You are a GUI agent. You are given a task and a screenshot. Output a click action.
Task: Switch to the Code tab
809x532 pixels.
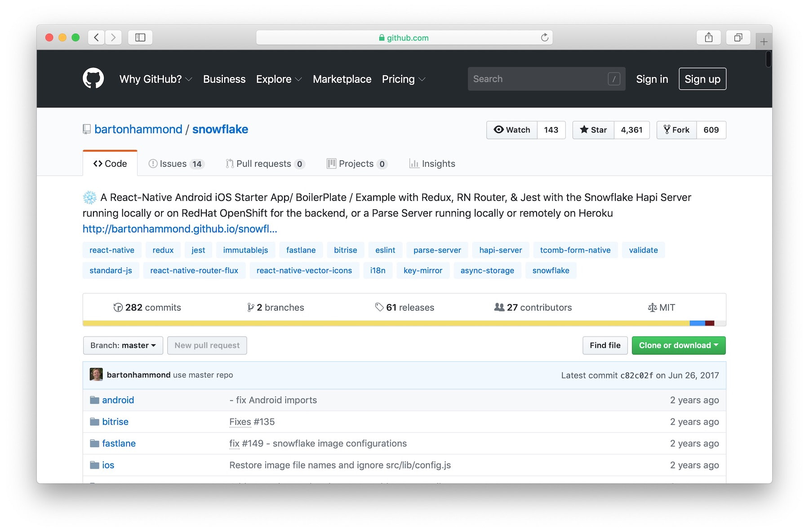point(110,164)
